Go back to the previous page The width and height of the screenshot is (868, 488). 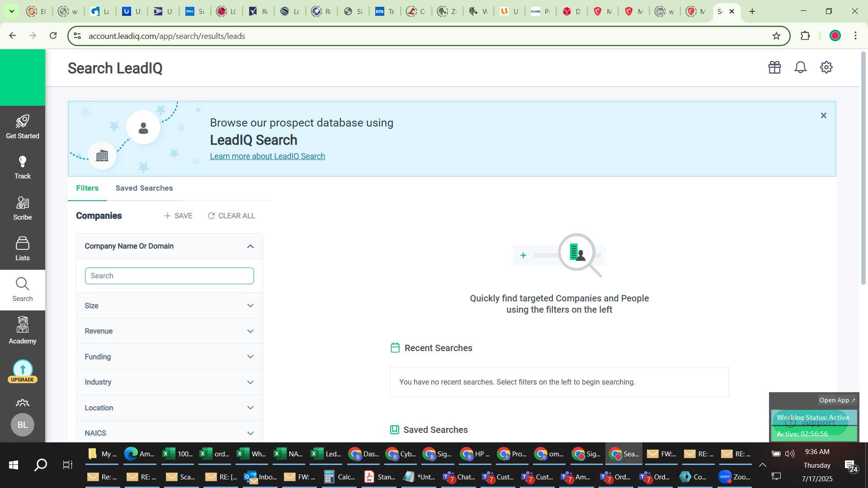point(13,36)
